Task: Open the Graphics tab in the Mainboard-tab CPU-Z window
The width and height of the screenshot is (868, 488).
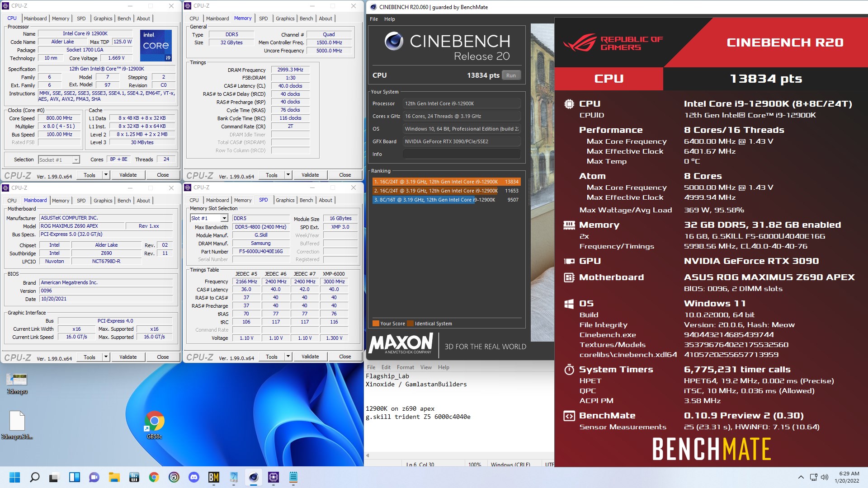Action: 103,201
